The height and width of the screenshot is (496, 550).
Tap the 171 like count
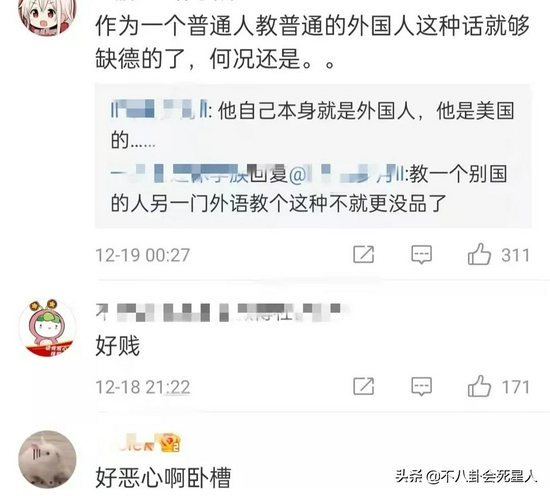point(515,387)
